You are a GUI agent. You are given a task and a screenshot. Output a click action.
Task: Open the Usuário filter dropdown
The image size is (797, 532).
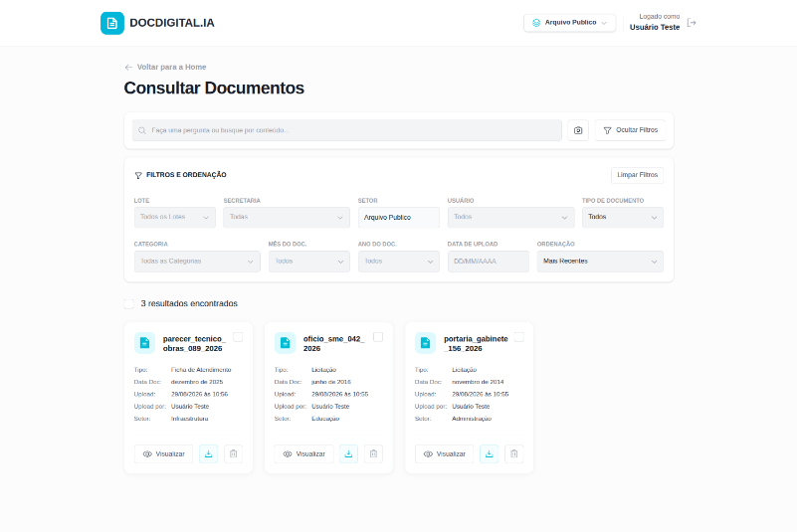(x=510, y=218)
